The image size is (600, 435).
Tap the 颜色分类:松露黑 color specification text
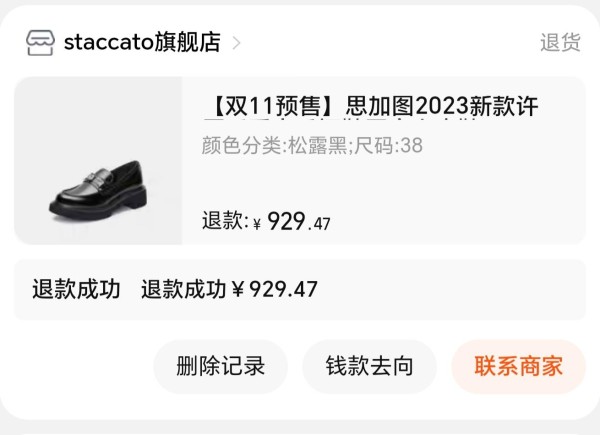(274, 145)
